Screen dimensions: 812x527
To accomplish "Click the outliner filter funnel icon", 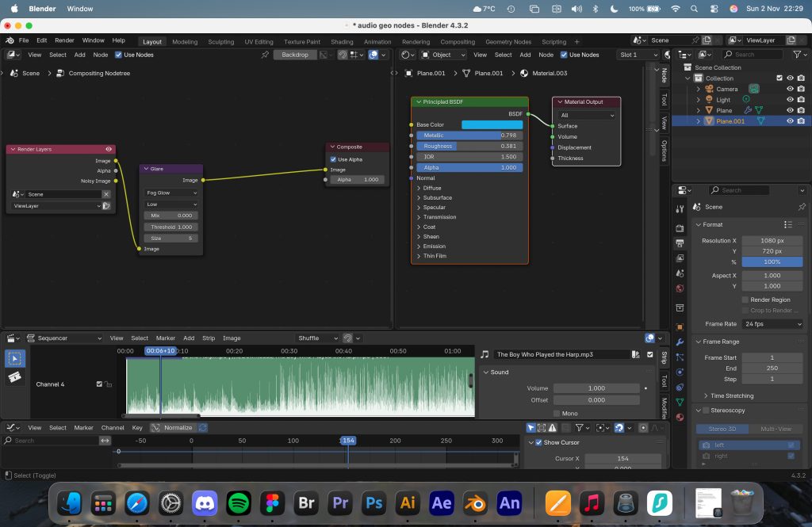I will (x=796, y=55).
